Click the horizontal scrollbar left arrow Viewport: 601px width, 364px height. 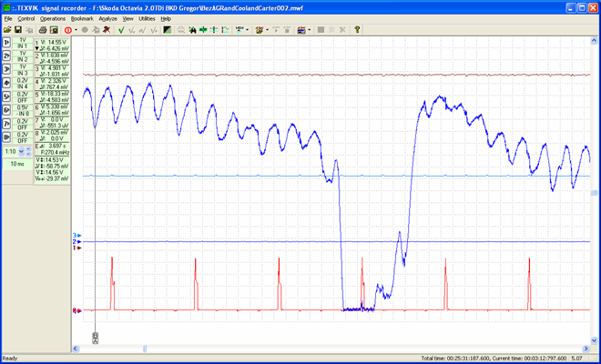[76, 349]
